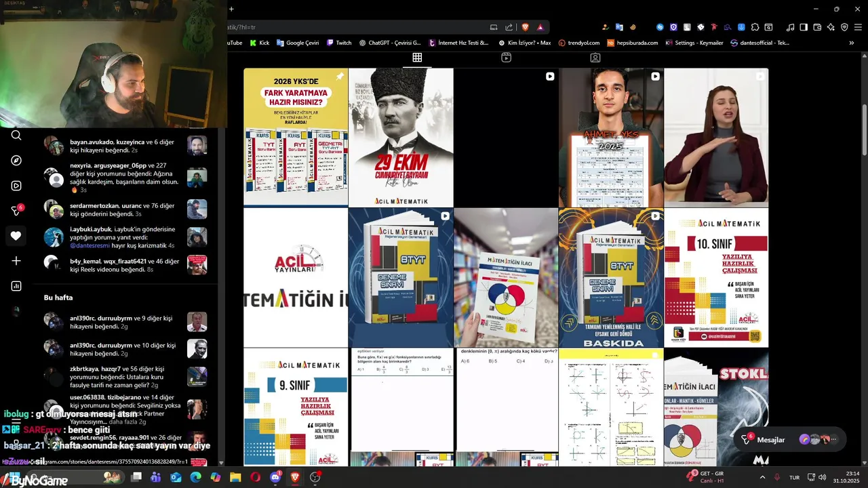Open the Brave Wallet icon
Viewport: 868px width, 488px height.
tap(817, 27)
